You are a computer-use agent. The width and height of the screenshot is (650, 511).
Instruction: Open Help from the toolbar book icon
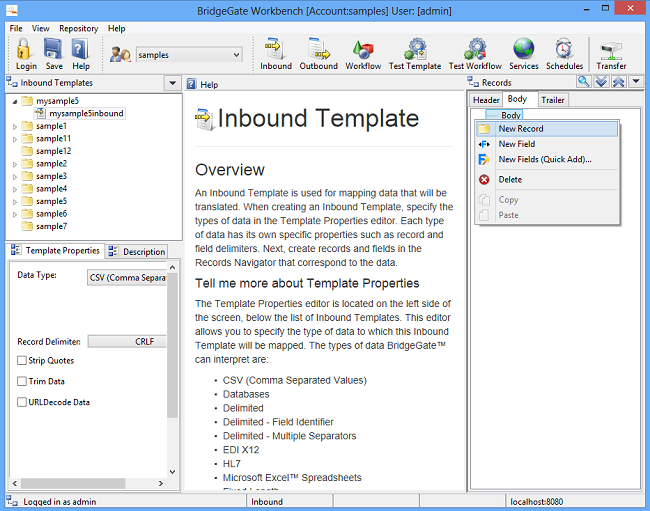point(80,49)
